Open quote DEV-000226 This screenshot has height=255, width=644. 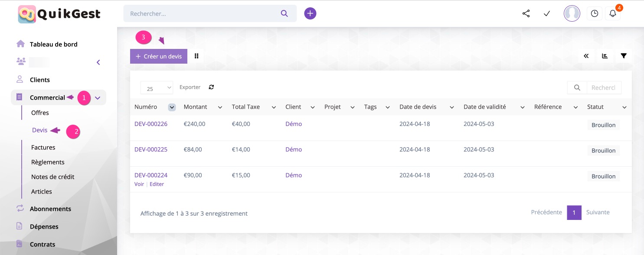[x=151, y=124]
